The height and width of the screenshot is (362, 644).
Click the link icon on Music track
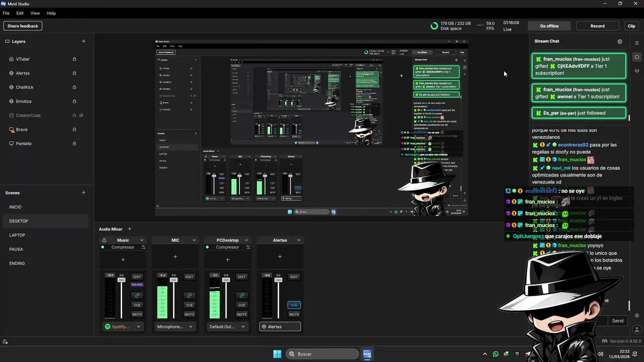(137, 296)
